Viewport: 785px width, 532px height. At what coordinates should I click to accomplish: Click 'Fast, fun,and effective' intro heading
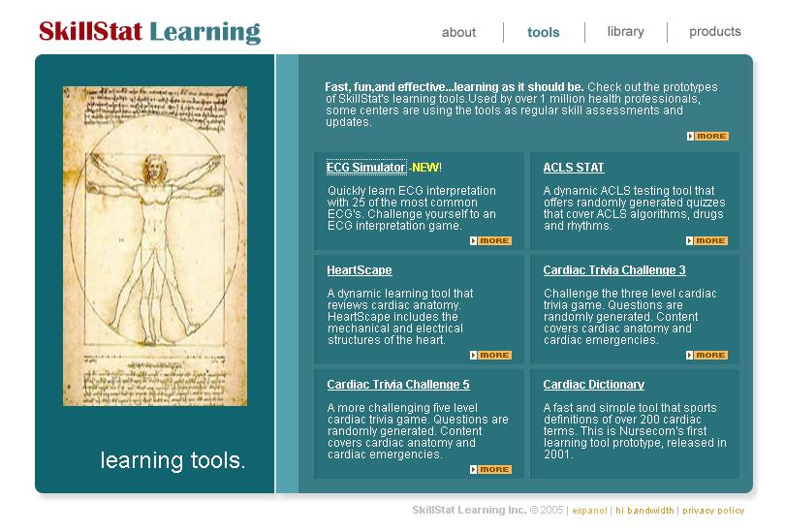click(455, 86)
